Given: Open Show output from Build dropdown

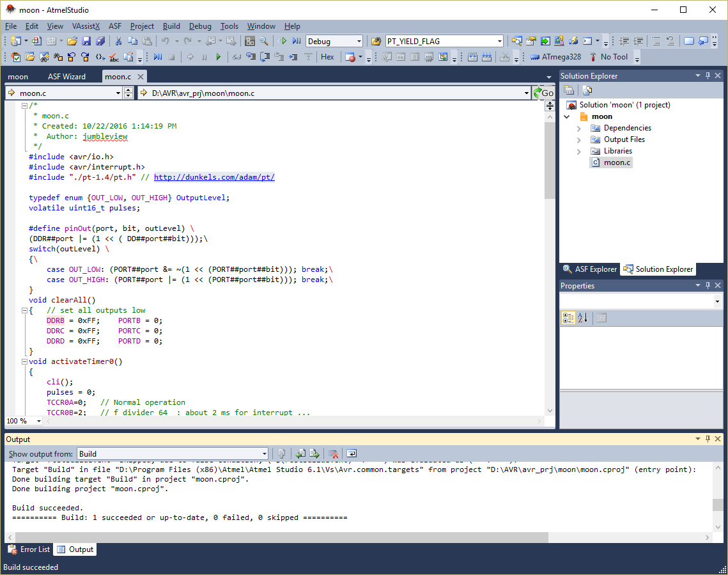Looking at the screenshot, I should point(264,453).
